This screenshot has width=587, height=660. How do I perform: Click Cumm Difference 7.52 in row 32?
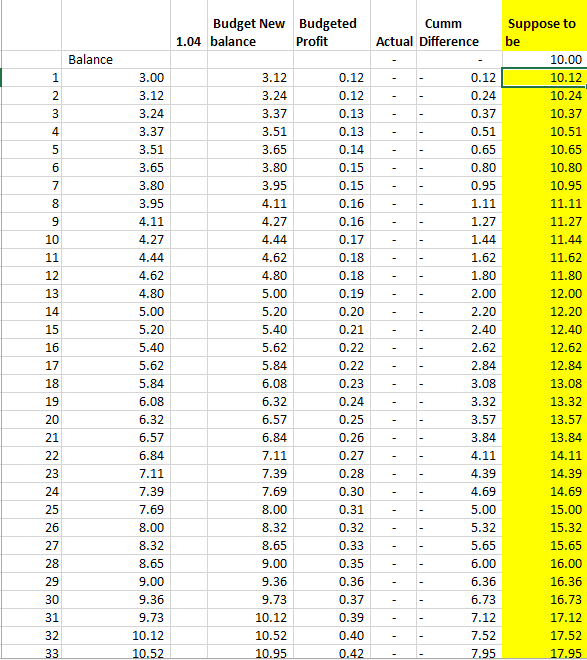point(459,636)
